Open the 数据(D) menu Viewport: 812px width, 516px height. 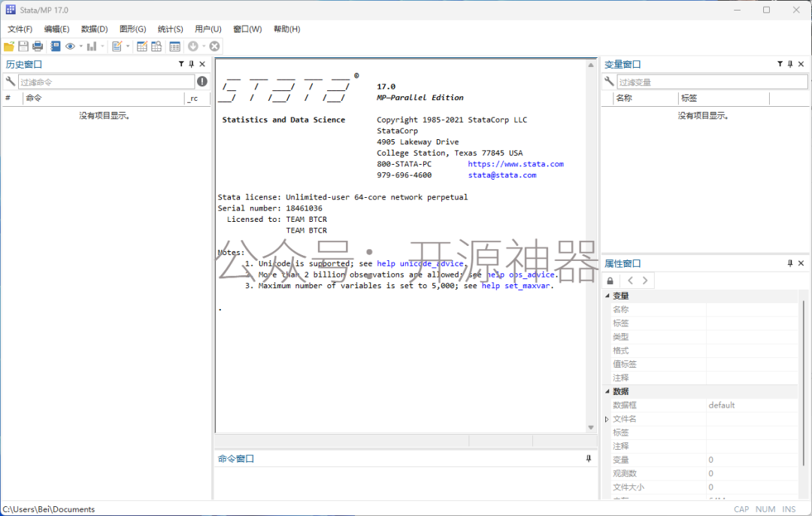pos(94,29)
